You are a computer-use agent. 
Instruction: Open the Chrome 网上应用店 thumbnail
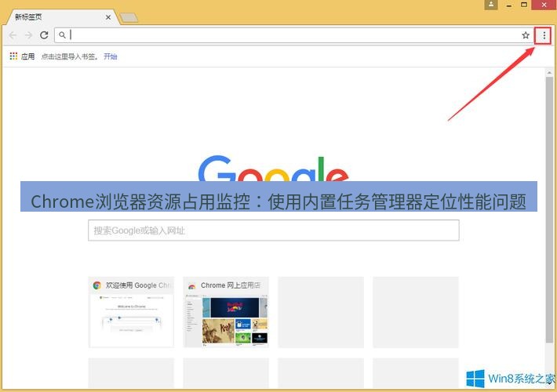[x=226, y=312]
